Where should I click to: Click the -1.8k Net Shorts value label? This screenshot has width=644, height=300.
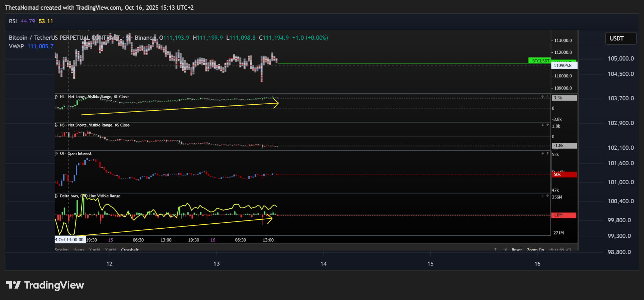point(564,146)
